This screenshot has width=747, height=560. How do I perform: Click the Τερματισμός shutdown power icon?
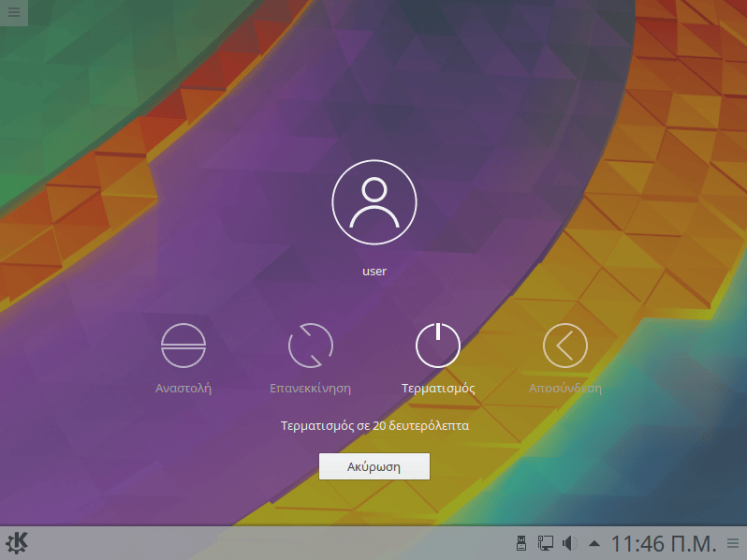[438, 346]
